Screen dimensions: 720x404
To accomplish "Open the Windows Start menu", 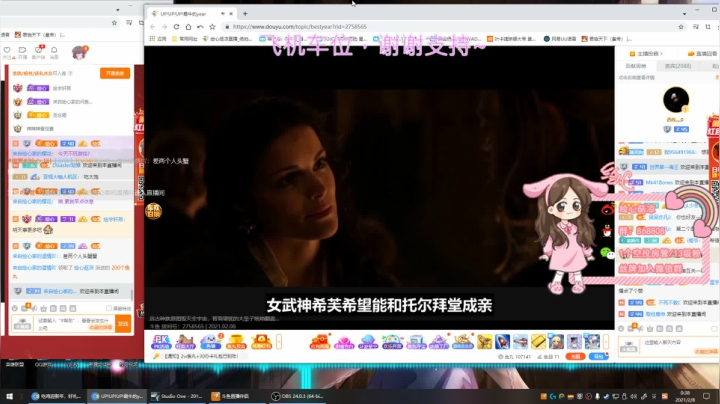I will pos(9,396).
